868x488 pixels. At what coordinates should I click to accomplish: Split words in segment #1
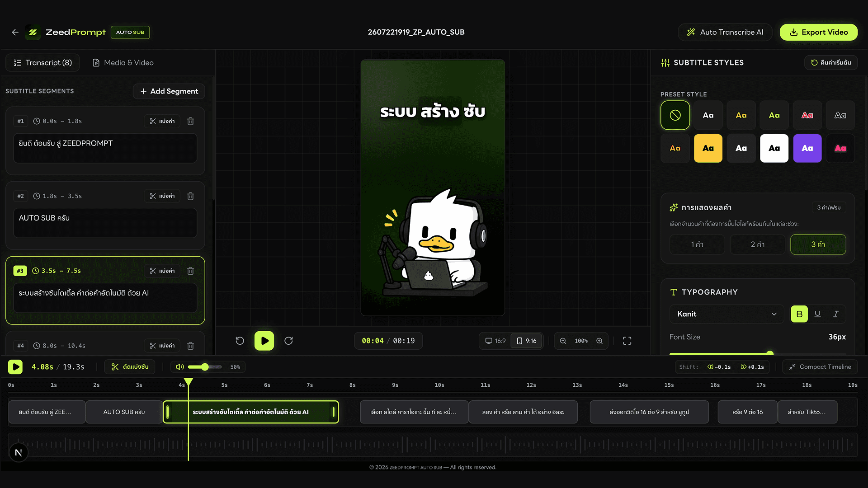[x=162, y=121]
